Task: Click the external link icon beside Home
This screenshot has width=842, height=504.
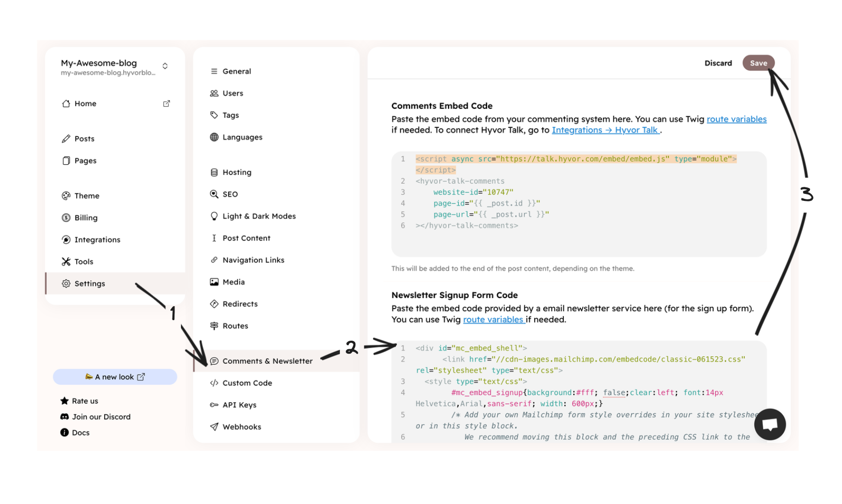Action: tap(166, 104)
